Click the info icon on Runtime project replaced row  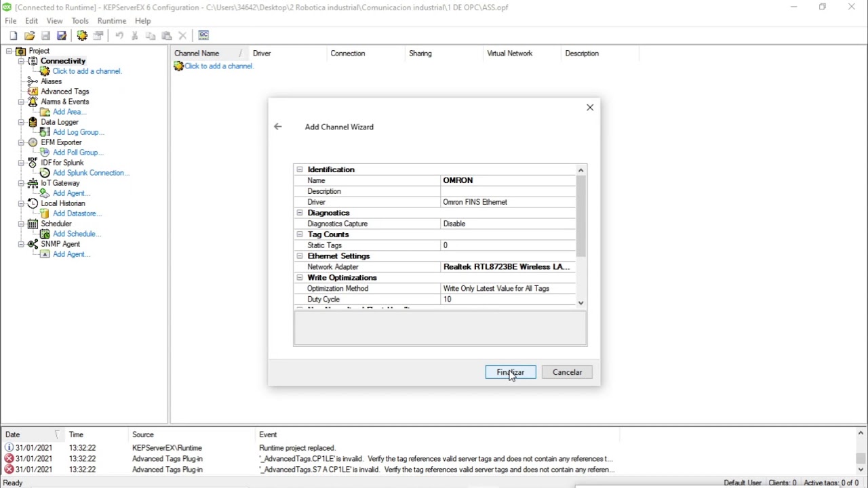[9, 448]
